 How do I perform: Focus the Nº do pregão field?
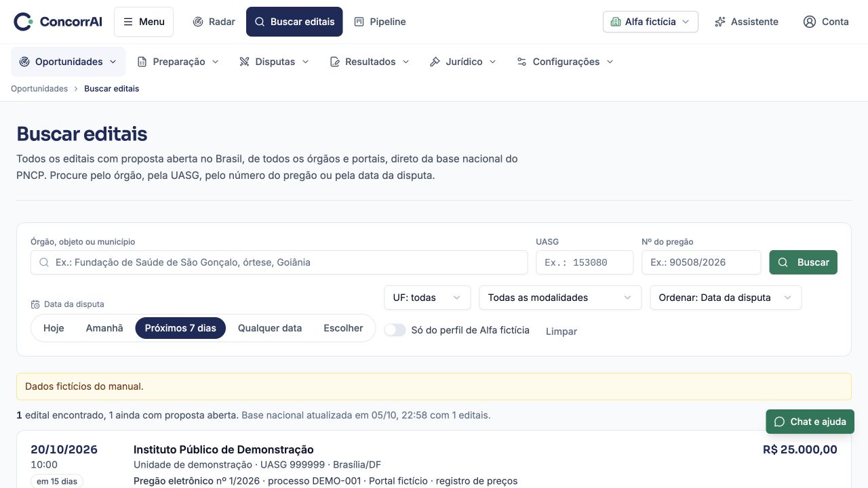701,262
